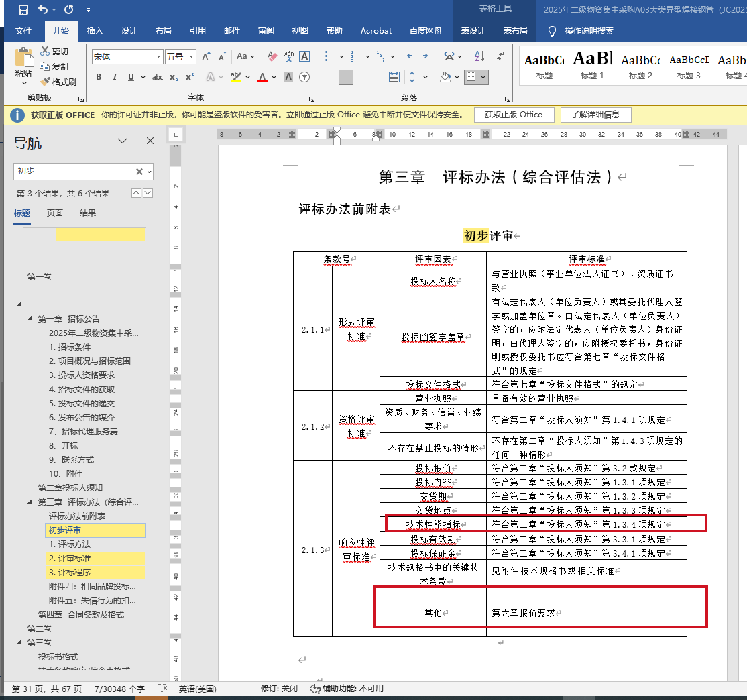Go to previous search result arrow
This screenshot has width=747, height=700.
(x=136, y=193)
